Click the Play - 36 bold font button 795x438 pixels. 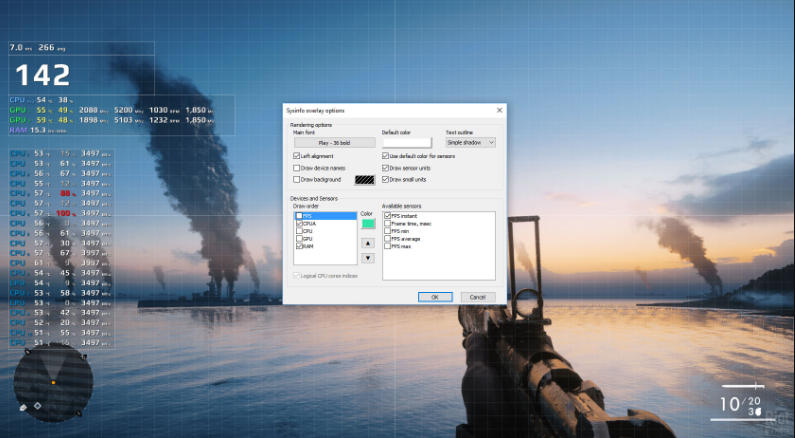click(333, 143)
